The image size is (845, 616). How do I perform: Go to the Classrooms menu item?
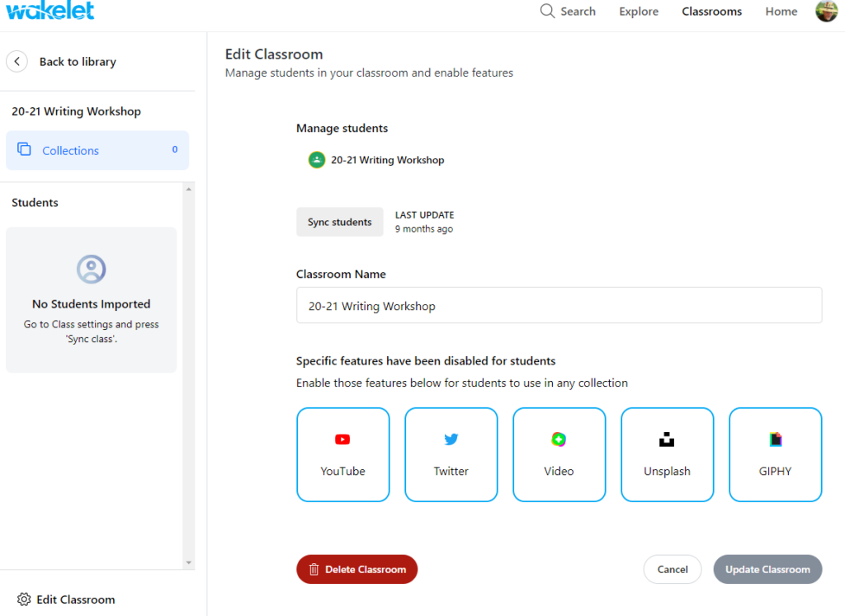click(x=711, y=12)
